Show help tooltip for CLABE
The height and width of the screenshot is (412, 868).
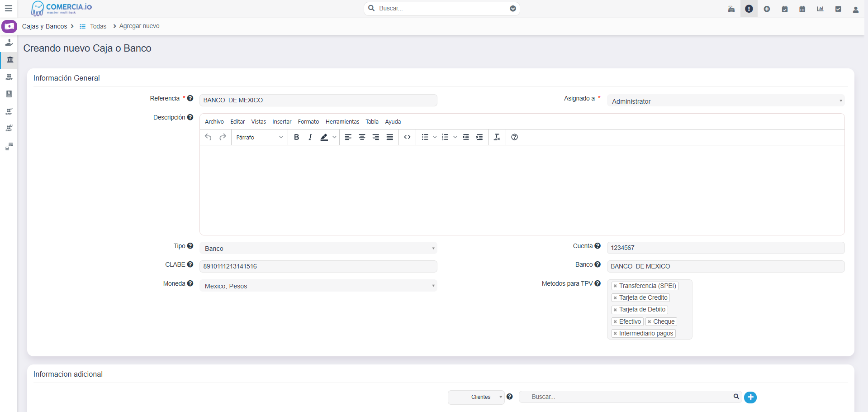[190, 264]
